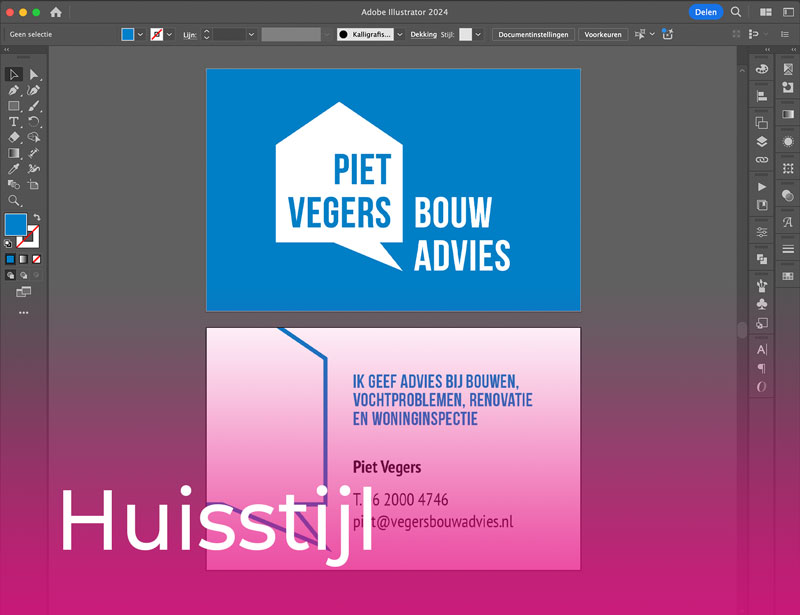Select the Artboard tool

34,185
